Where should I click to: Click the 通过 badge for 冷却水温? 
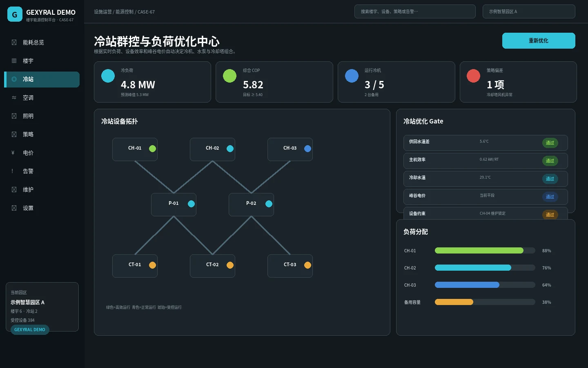coord(550,179)
